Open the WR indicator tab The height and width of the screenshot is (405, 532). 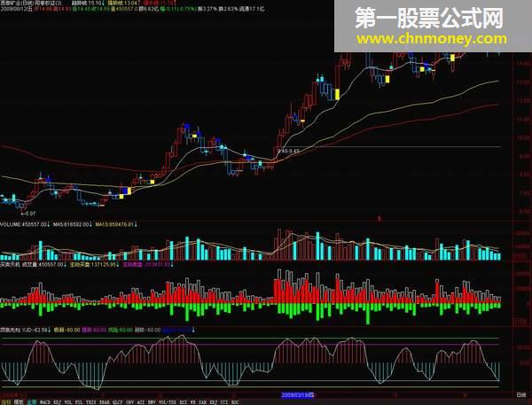tap(193, 402)
